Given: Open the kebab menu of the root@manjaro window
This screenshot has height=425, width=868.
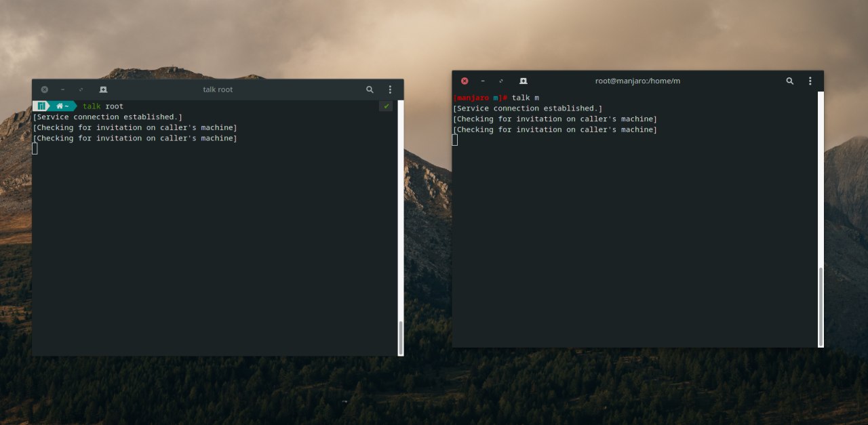Looking at the screenshot, I should click(810, 81).
